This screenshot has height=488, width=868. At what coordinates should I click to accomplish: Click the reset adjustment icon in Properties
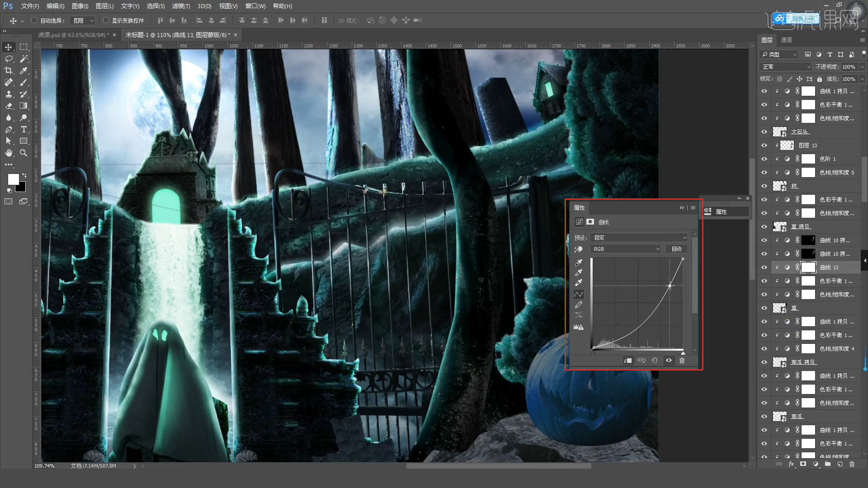tap(655, 361)
